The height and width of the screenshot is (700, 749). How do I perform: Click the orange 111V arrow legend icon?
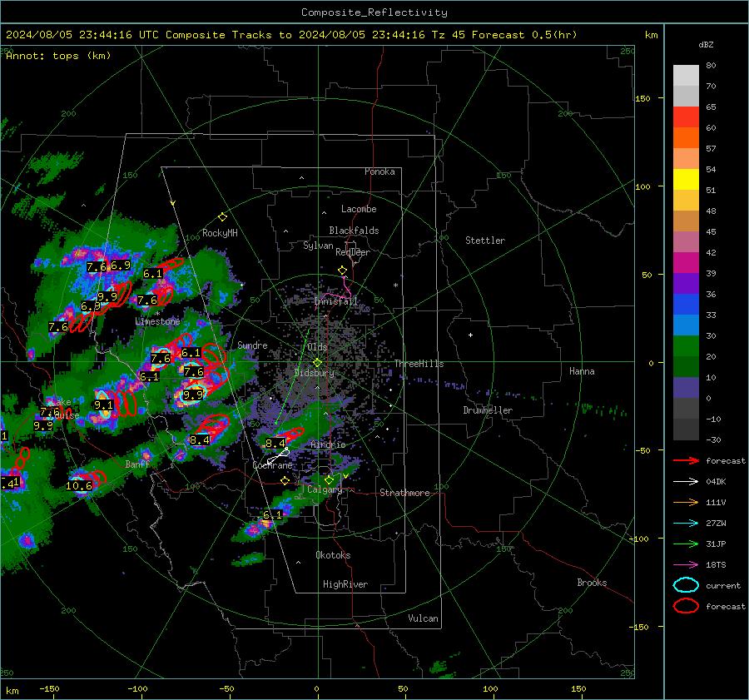tap(686, 502)
